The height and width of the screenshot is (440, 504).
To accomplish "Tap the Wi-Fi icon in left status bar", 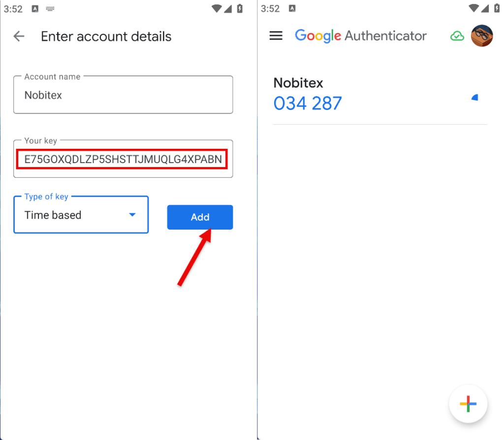I will 217,8.
